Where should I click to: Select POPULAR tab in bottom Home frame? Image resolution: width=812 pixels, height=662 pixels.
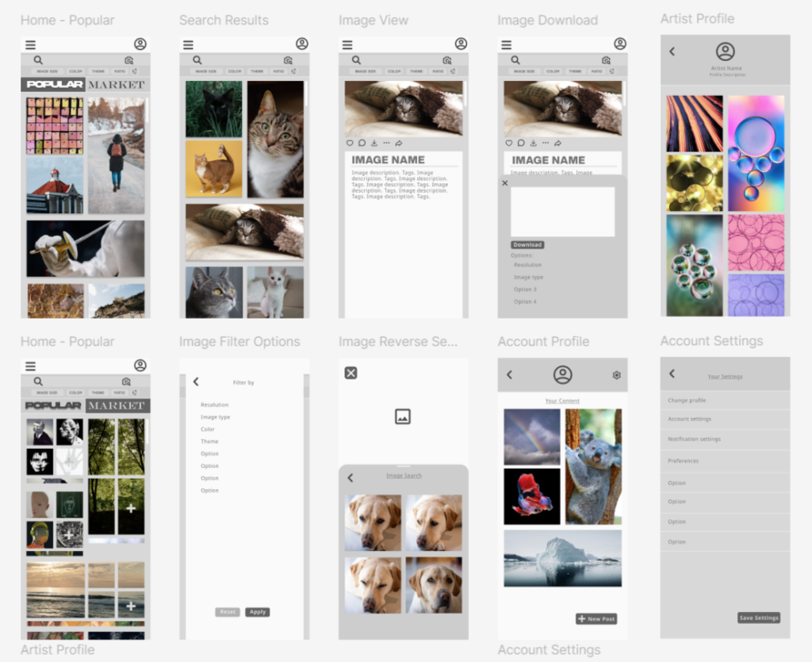[53, 405]
